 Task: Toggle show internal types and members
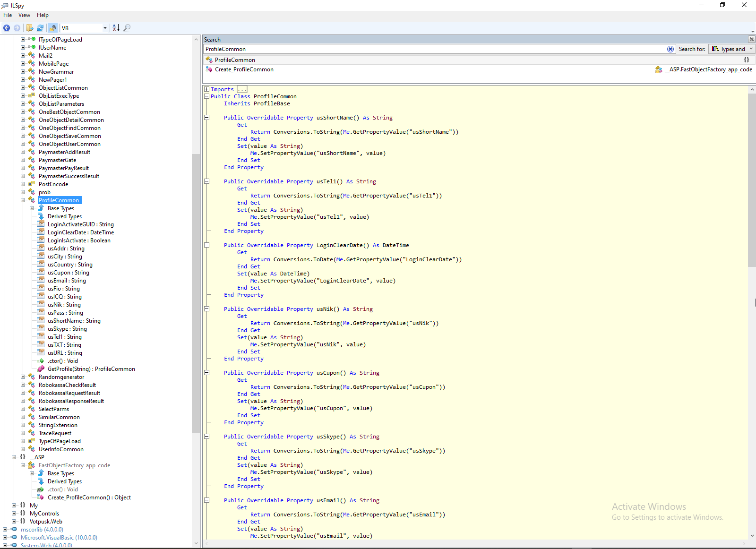click(x=52, y=28)
